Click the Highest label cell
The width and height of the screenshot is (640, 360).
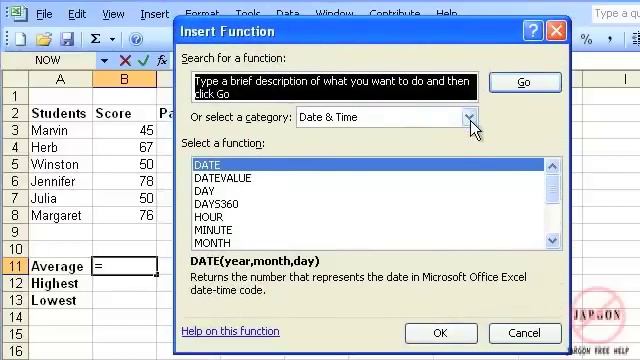click(60, 284)
